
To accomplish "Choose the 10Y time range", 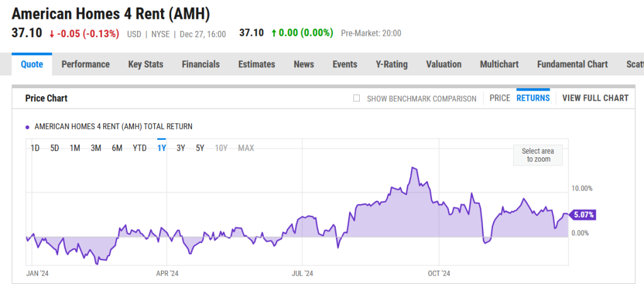I will coord(221,148).
